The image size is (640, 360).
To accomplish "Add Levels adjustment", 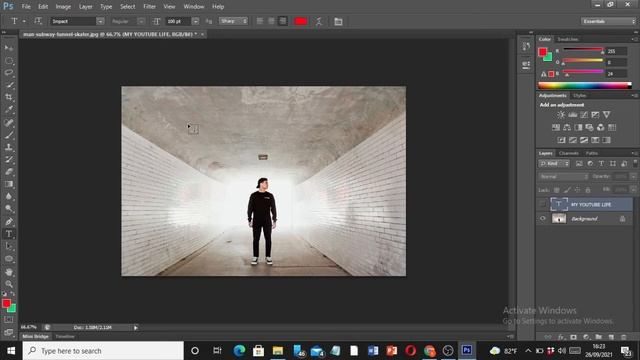I will point(573,115).
